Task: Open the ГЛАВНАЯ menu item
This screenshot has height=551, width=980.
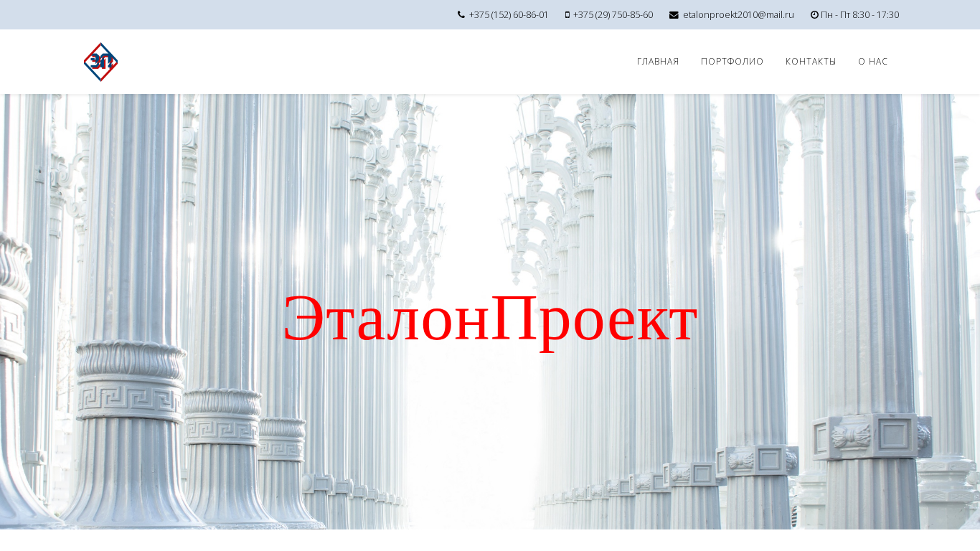Action: 658,62
